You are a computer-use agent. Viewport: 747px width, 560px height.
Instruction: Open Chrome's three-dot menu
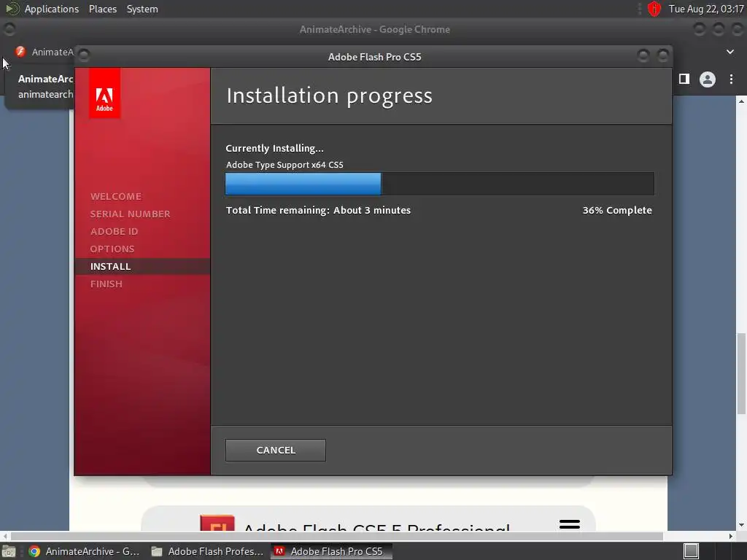pyautogui.click(x=731, y=79)
